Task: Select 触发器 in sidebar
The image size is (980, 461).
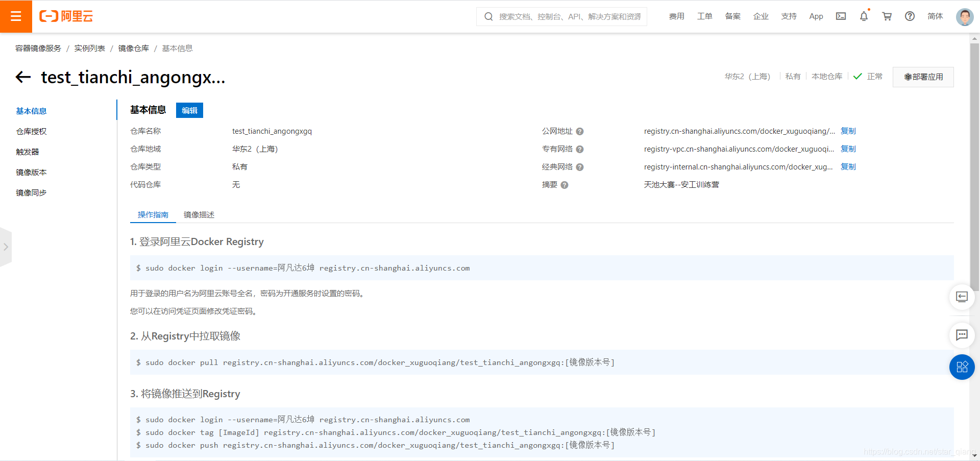Action: 28,152
